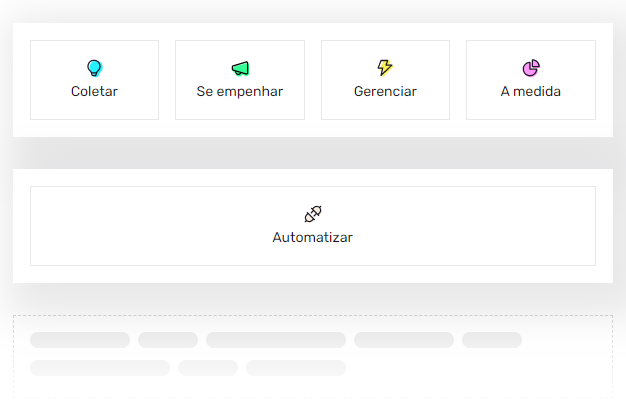This screenshot has height=418, width=626.
Task: Open the Automatizar text label
Action: pos(313,238)
